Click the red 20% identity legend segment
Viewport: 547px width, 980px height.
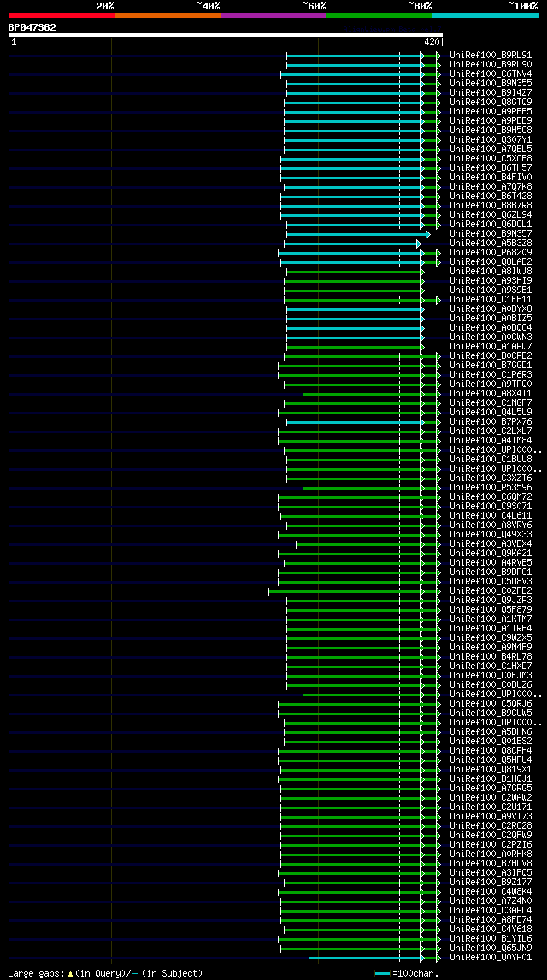click(62, 15)
